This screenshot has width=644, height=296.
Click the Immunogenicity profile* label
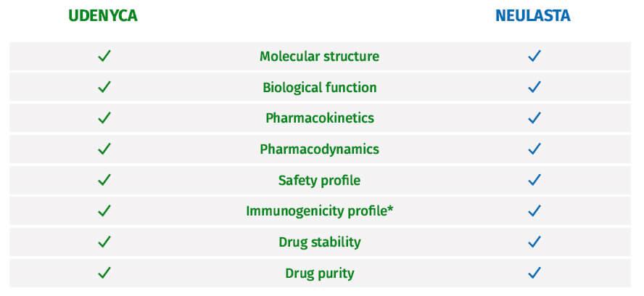tap(319, 211)
